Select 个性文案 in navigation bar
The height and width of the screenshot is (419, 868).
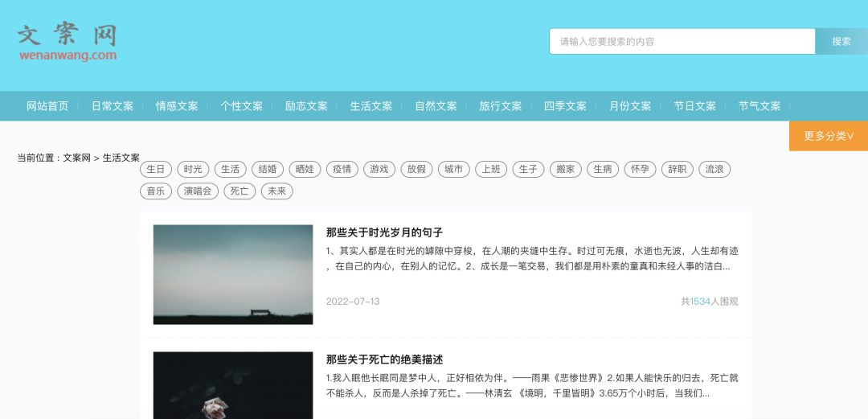coord(241,106)
